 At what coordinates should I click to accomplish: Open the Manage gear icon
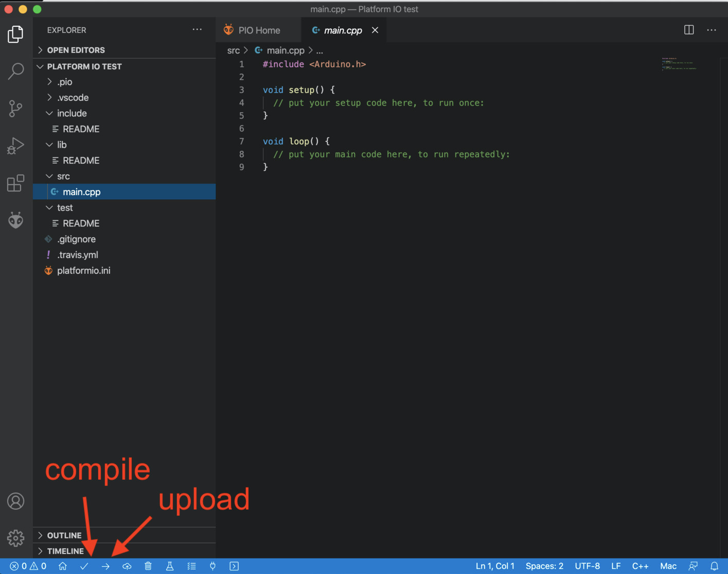(x=15, y=538)
